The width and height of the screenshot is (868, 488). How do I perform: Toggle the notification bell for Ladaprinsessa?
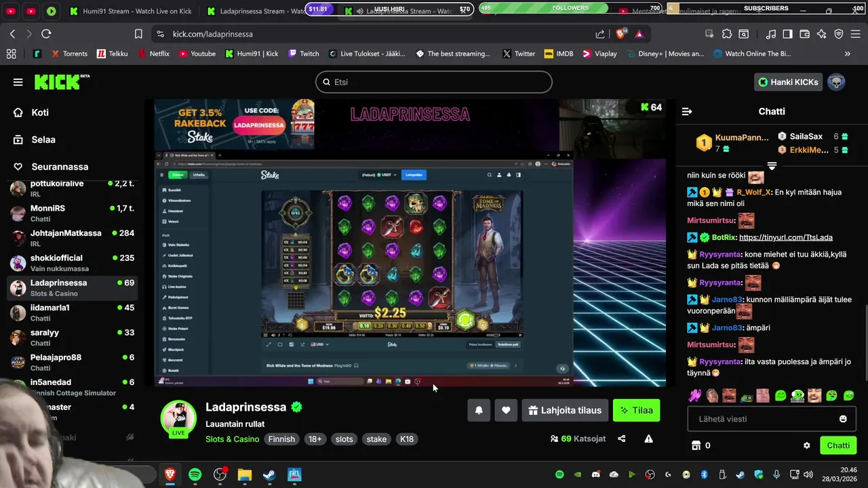tap(479, 410)
